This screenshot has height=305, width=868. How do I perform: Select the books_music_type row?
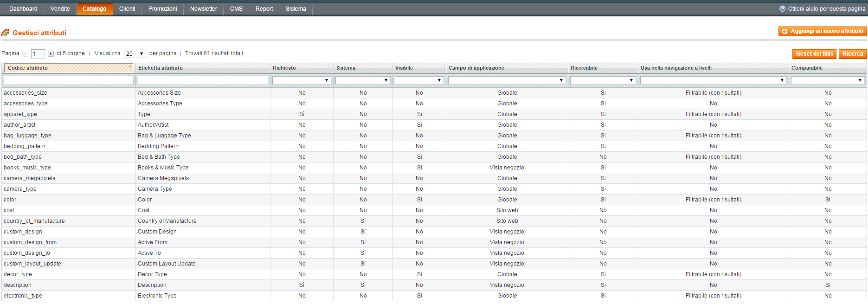[x=434, y=168]
